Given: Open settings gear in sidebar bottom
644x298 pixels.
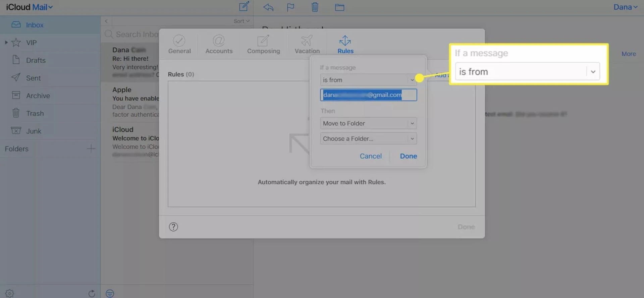Looking at the screenshot, I should [x=10, y=293].
